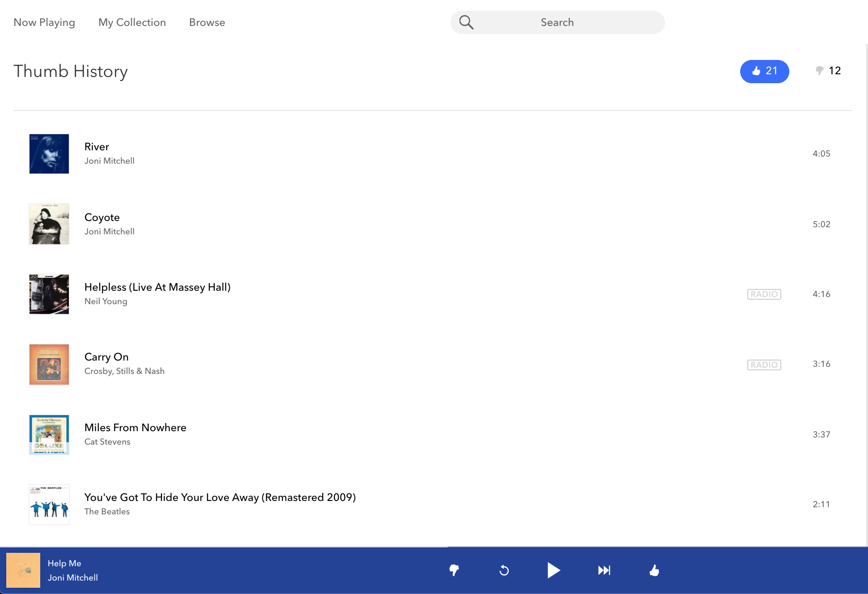This screenshot has width=868, height=594.
Task: Switch to My Collection
Action: [132, 22]
